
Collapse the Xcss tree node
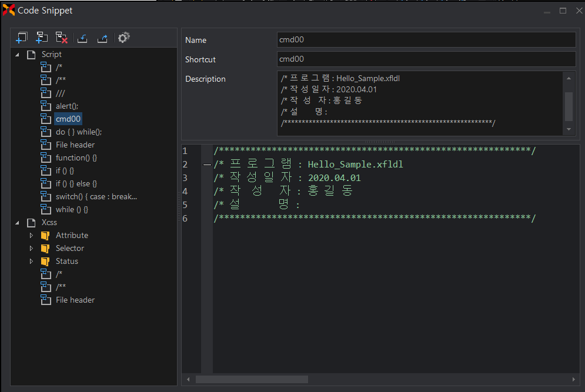(x=17, y=223)
